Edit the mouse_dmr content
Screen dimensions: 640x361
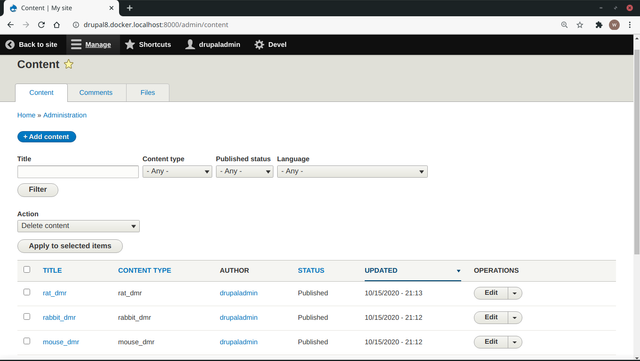coord(491,342)
